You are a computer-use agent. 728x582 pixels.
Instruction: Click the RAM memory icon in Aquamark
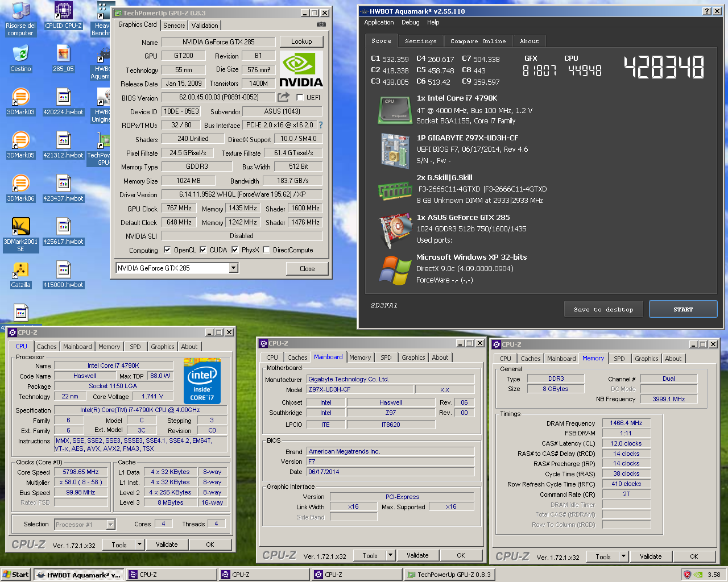pyautogui.click(x=395, y=191)
